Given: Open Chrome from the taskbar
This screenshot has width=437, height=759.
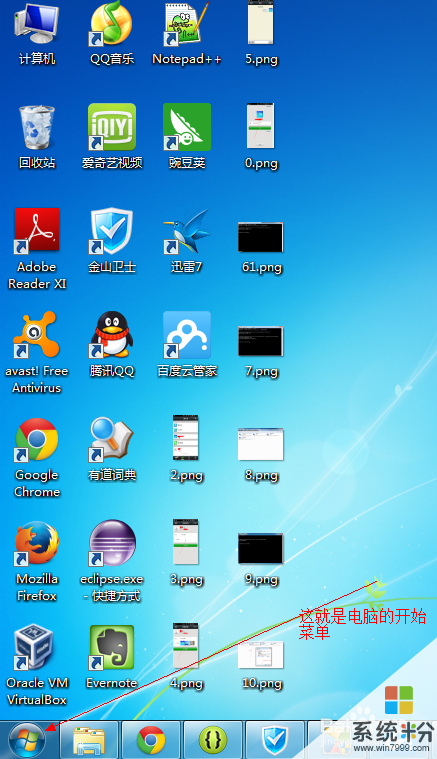Looking at the screenshot, I should tap(151, 740).
